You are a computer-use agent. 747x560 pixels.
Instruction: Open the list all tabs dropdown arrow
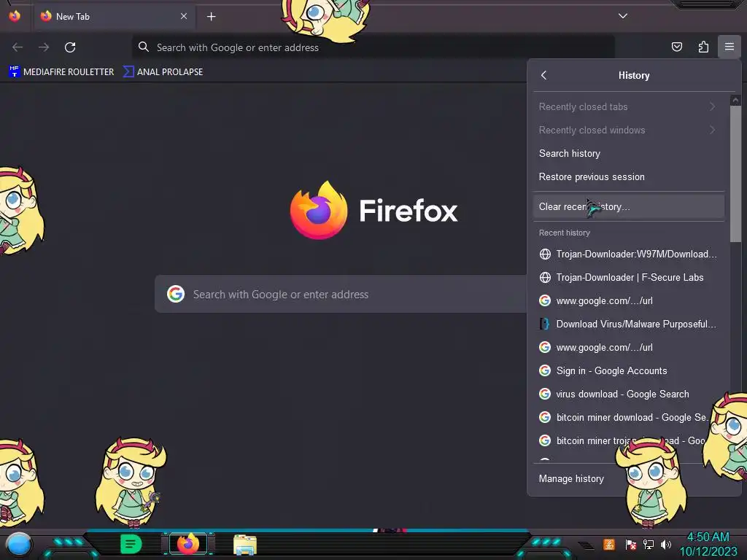(x=623, y=16)
